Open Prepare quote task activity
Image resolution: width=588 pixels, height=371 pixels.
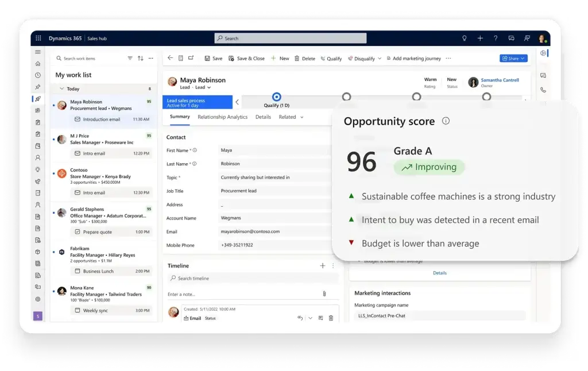pos(111,232)
